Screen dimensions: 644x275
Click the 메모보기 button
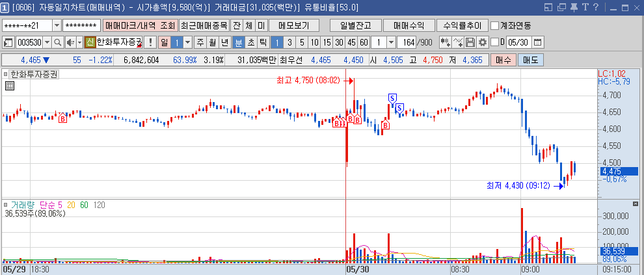293,25
